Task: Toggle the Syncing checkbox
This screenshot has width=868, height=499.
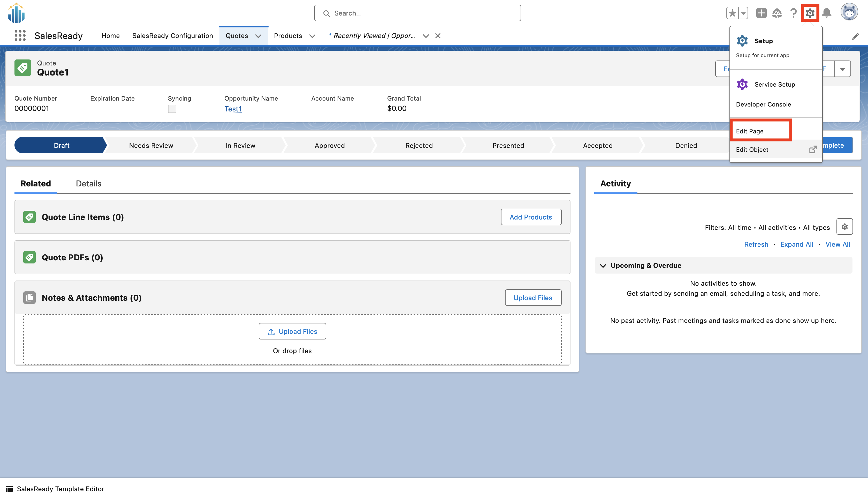Action: coord(172,109)
